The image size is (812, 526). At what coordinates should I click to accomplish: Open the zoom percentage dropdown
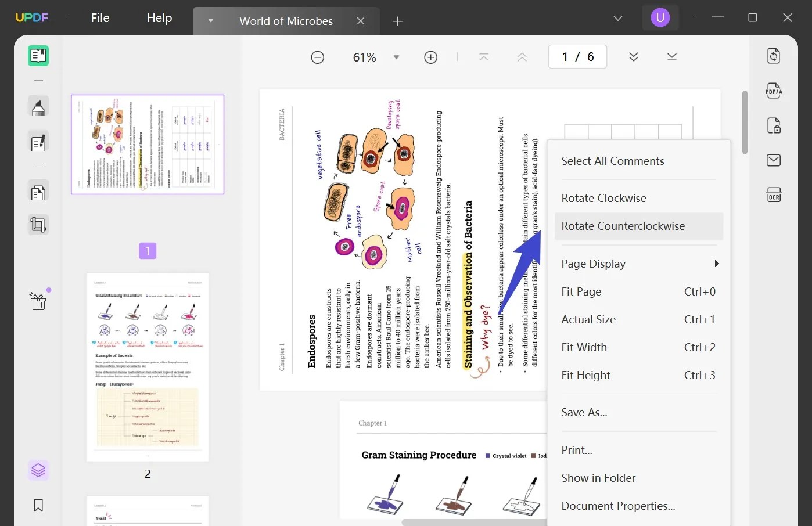pyautogui.click(x=396, y=57)
